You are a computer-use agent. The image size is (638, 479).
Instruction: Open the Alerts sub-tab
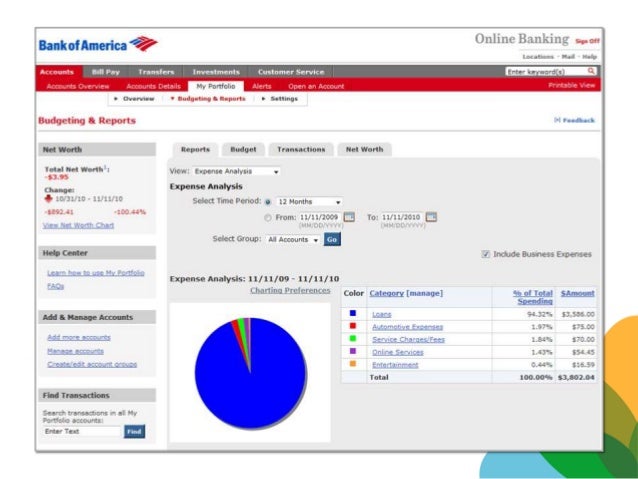[x=262, y=86]
